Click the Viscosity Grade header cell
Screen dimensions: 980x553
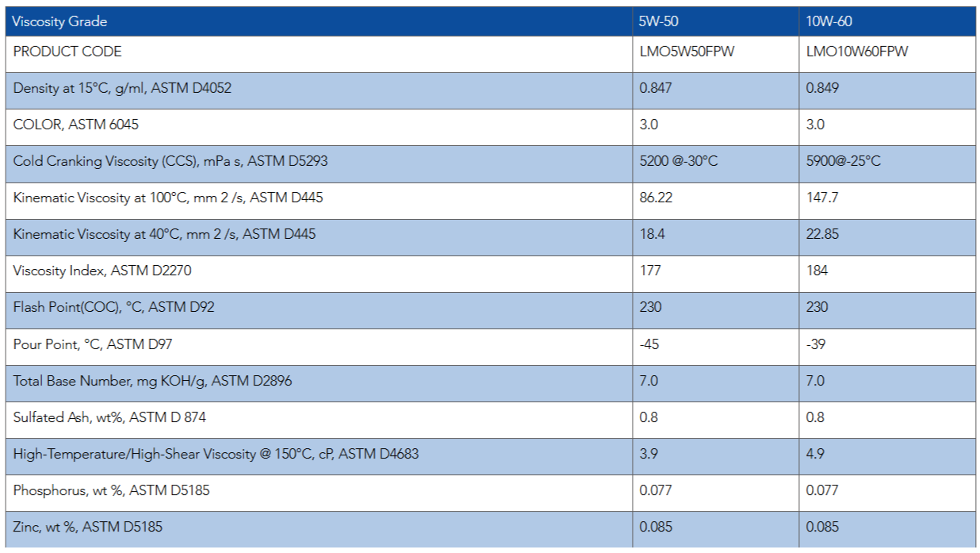point(60,21)
